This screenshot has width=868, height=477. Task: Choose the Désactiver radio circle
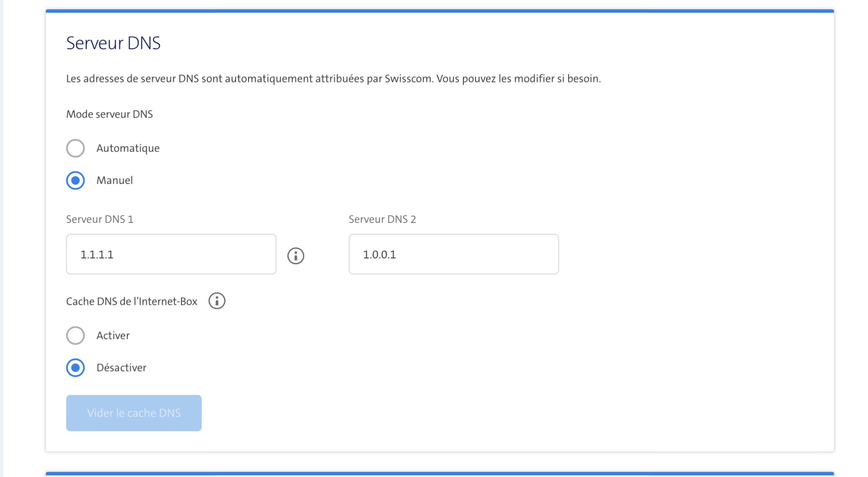pos(75,368)
